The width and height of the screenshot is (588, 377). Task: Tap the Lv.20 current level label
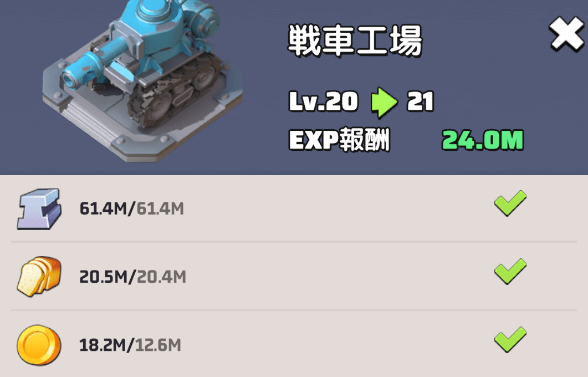point(324,101)
